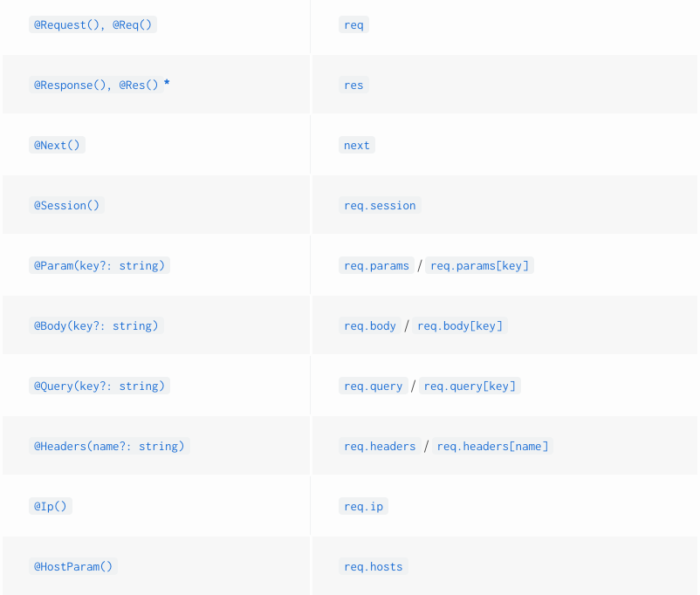Click the req.headers code value
Image resolution: width=700 pixels, height=595 pixels.
(x=380, y=446)
